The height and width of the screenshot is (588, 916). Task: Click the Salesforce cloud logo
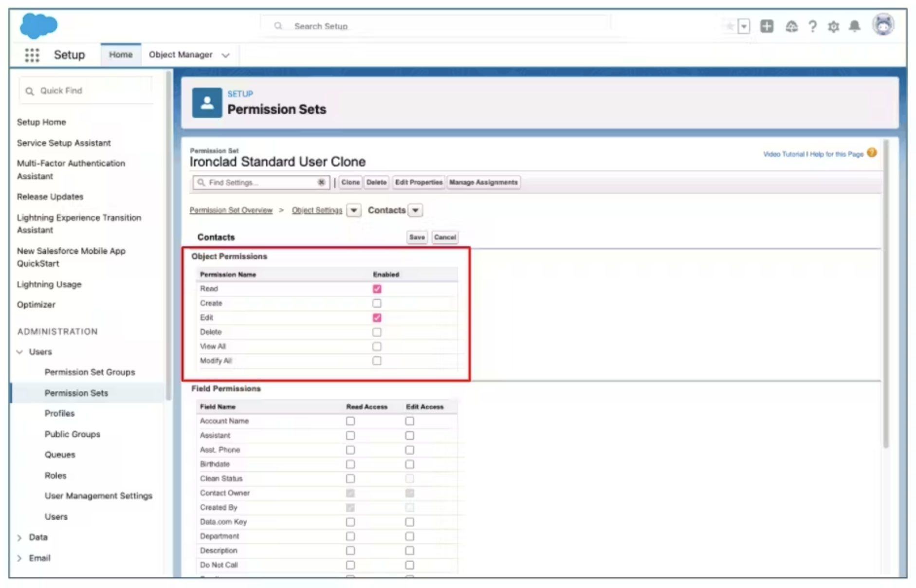click(x=38, y=26)
